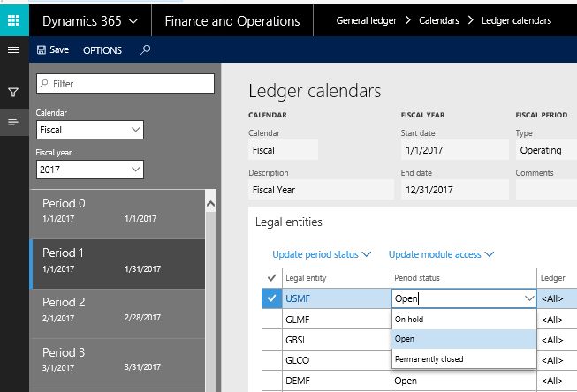This screenshot has height=392, width=577.
Task: Click the Comments field
Action: [546, 190]
